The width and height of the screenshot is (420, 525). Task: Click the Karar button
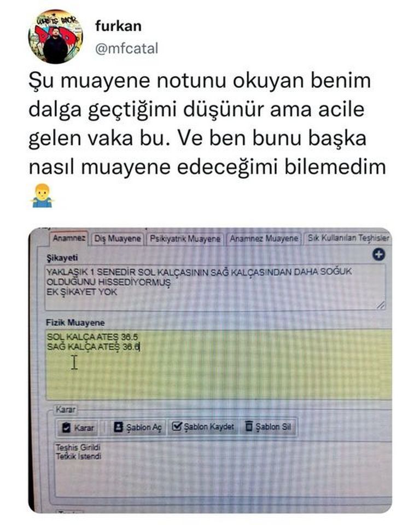pyautogui.click(x=78, y=428)
